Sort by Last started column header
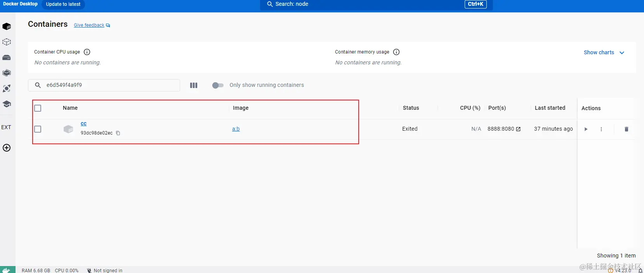This screenshot has width=644, height=273. click(550, 108)
